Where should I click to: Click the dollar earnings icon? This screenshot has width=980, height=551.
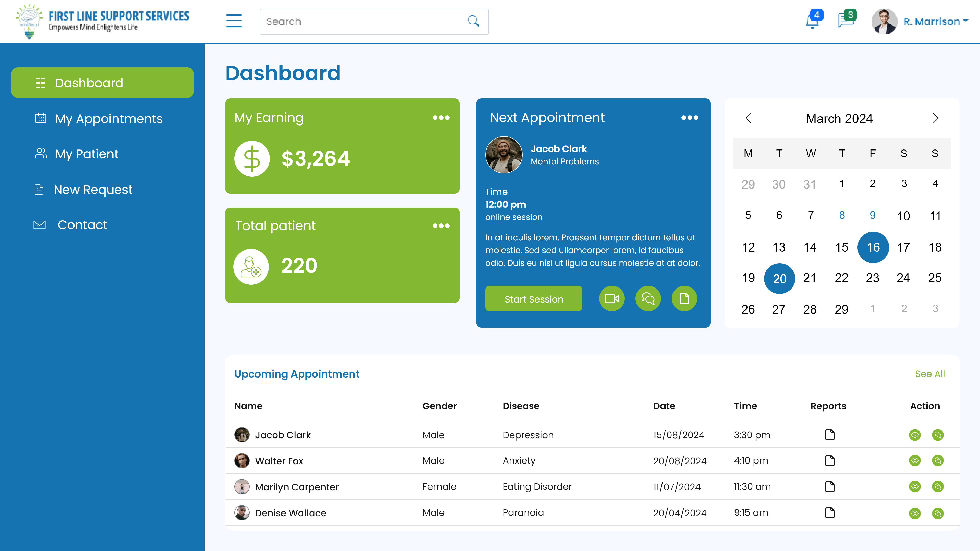(252, 159)
